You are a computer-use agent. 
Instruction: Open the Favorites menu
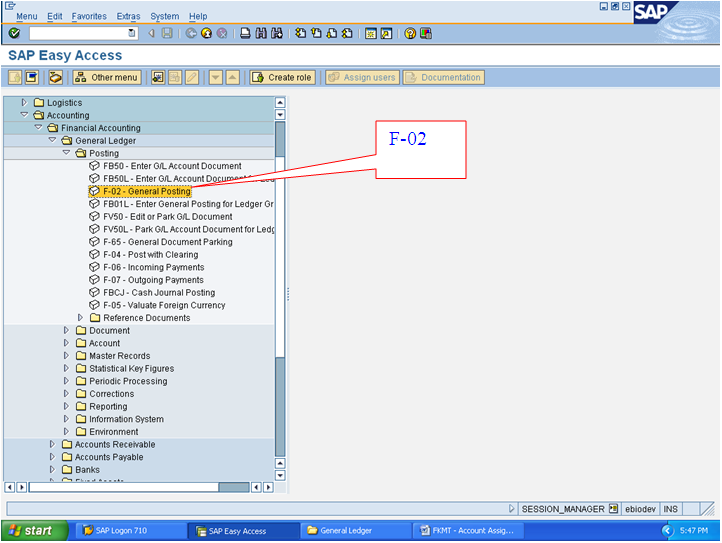[x=89, y=16]
